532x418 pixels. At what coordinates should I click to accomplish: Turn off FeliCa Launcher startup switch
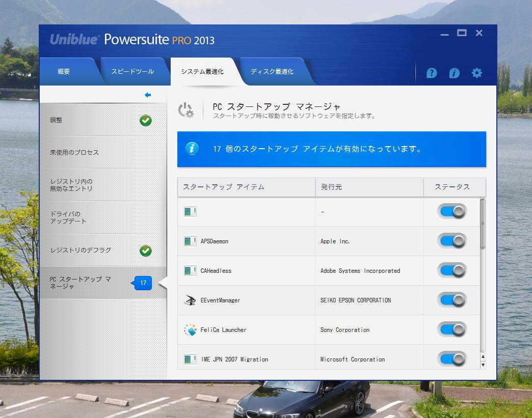[453, 329]
